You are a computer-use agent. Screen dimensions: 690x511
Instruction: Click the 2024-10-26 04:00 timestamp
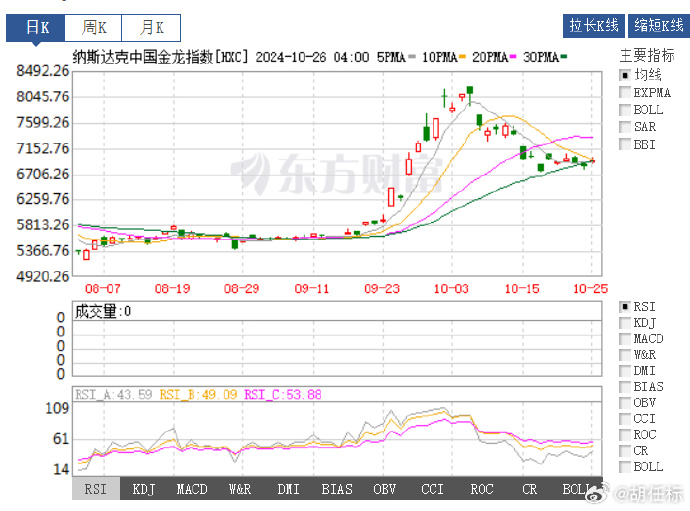pos(312,57)
